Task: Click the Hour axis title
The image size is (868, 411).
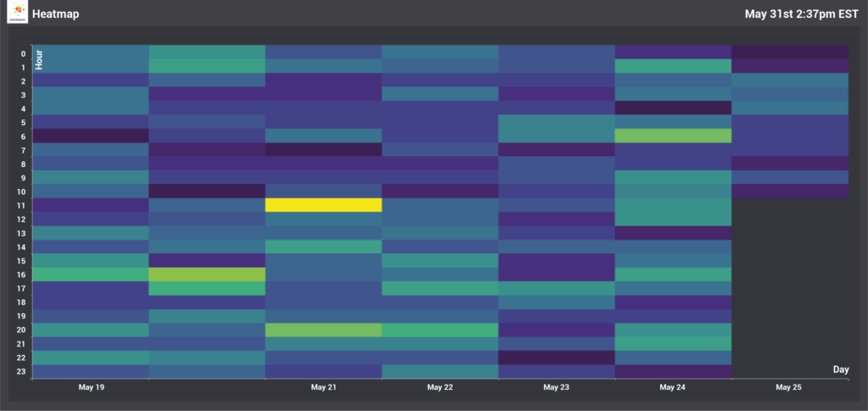Action: (39, 60)
